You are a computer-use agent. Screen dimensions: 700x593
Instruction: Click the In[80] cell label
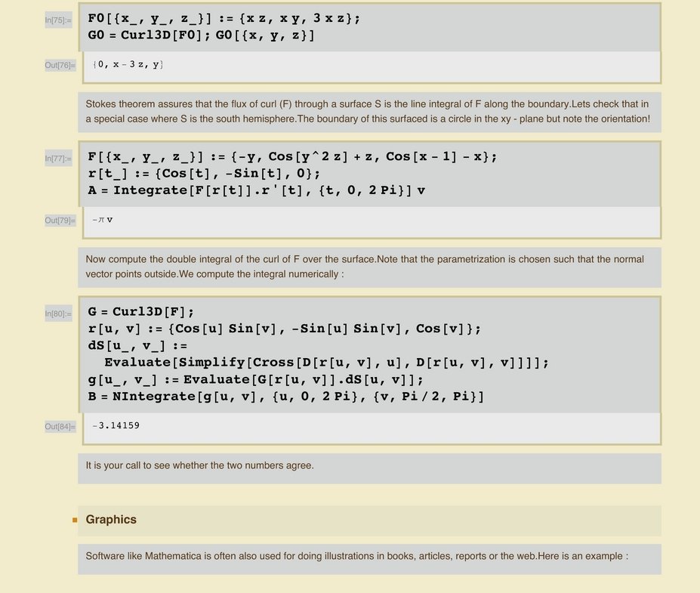click(58, 313)
